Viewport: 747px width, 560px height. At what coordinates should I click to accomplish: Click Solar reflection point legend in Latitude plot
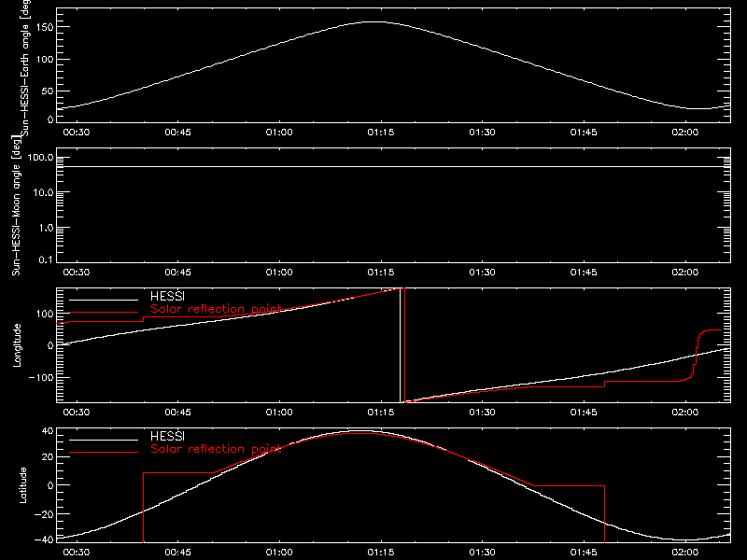pos(216,449)
